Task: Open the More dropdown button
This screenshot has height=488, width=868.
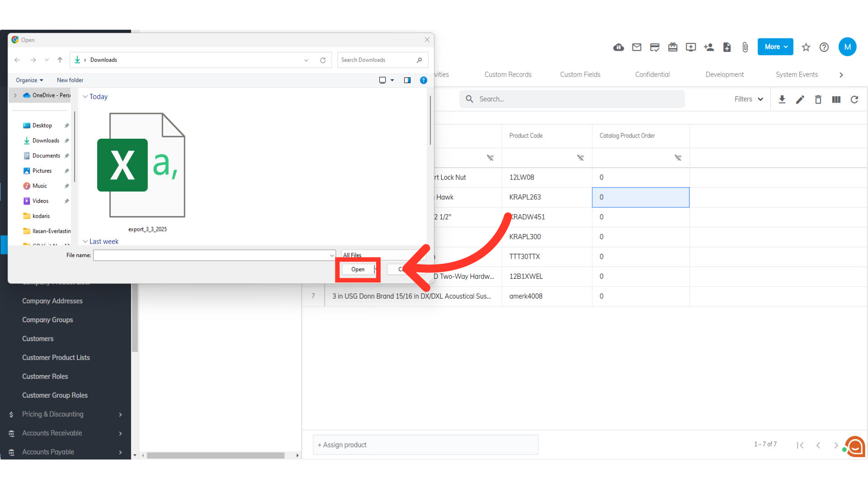Action: [775, 47]
